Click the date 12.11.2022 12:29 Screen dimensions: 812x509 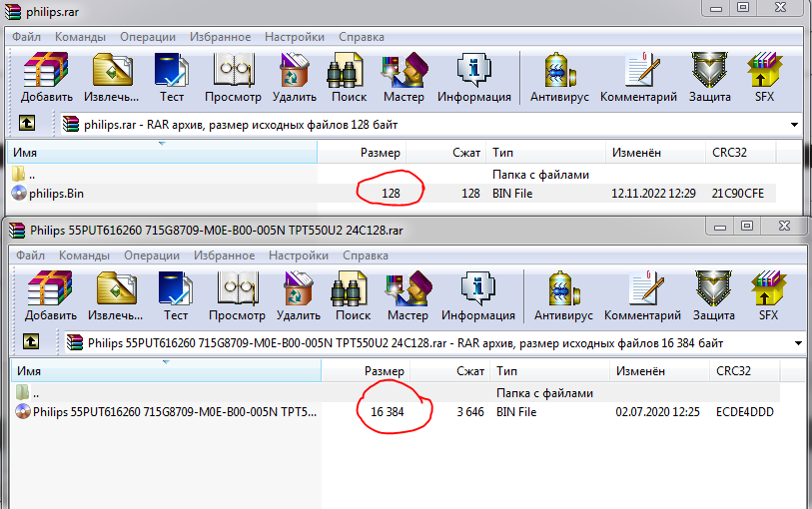(653, 194)
